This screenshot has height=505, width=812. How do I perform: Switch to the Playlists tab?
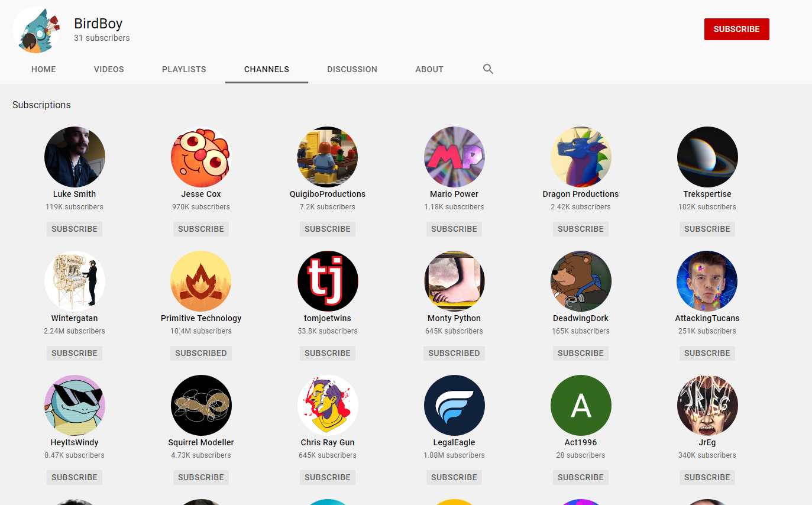click(184, 69)
